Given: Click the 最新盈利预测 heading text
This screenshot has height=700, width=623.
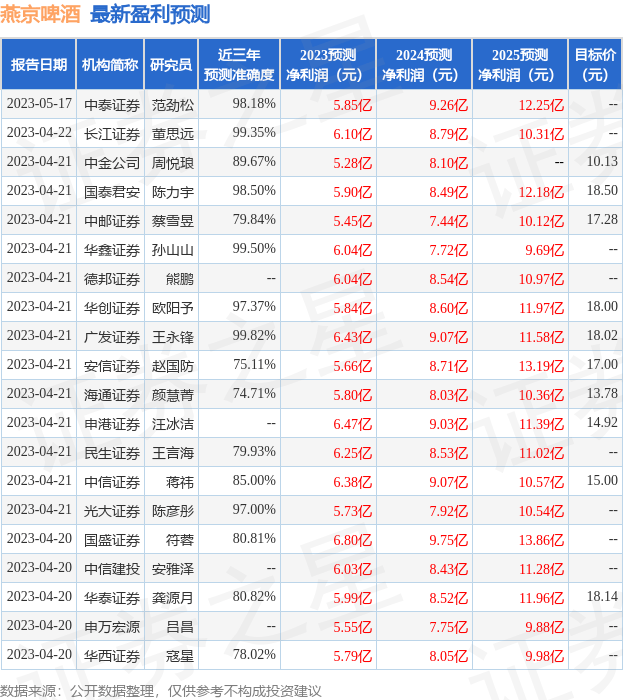Looking at the screenshot, I should pos(150,14).
